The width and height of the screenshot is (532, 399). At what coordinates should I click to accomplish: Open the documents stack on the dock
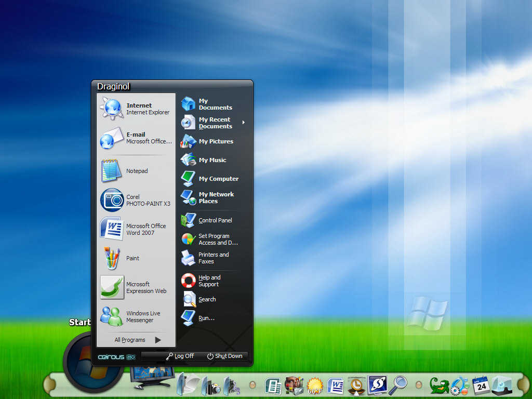(188, 383)
